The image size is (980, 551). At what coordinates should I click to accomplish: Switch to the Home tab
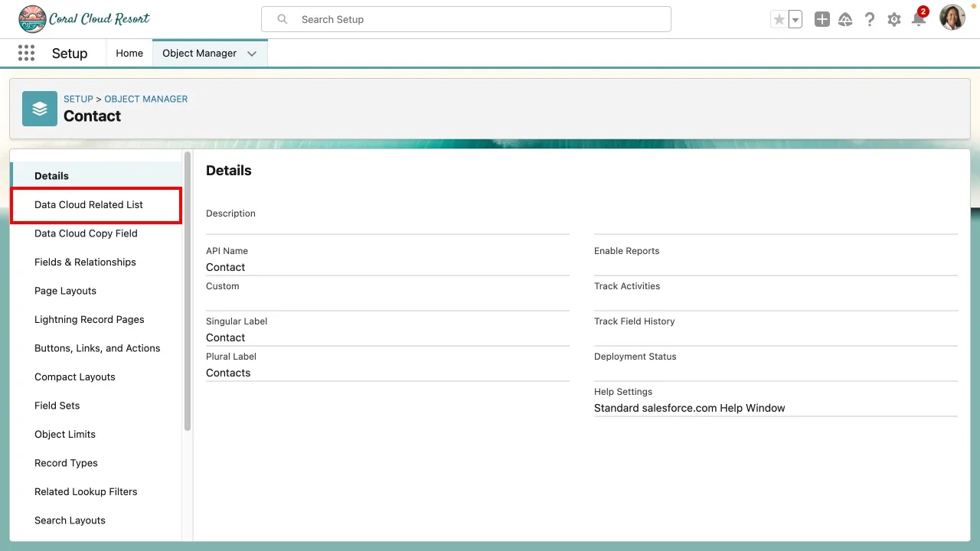pos(129,54)
